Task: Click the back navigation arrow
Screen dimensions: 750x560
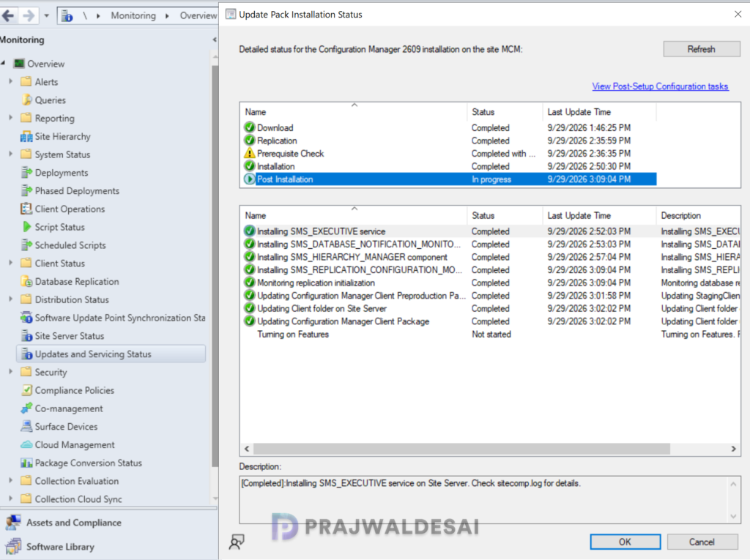Action: pos(7,15)
